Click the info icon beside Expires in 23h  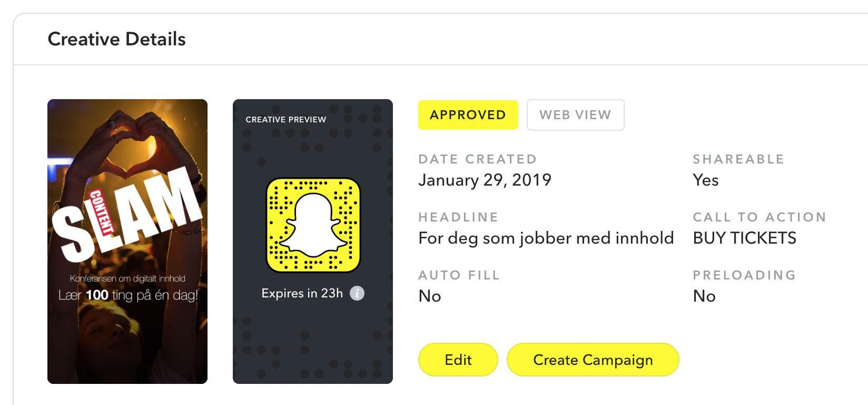357,293
